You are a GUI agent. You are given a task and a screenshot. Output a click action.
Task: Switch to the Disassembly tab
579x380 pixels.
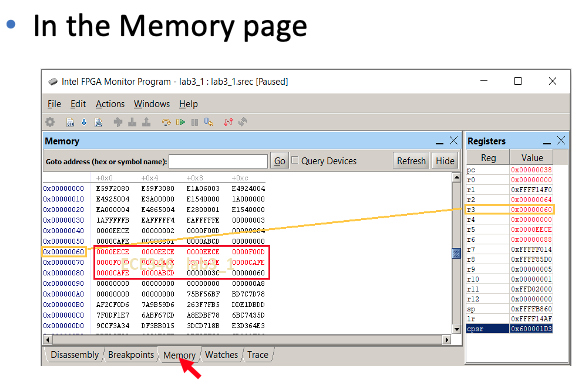tap(75, 355)
